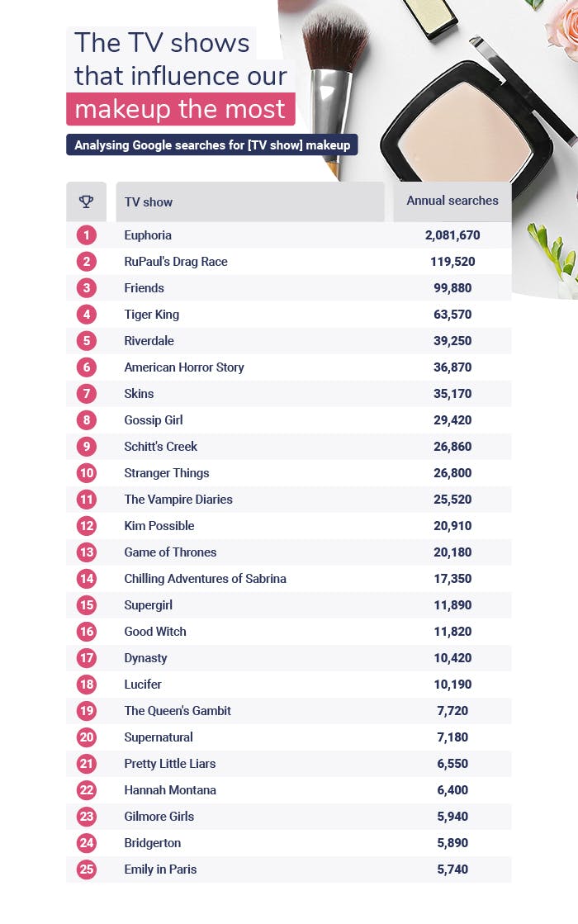This screenshot has width=578, height=924.
Task: Select the Euphoria show name
Action: [148, 235]
